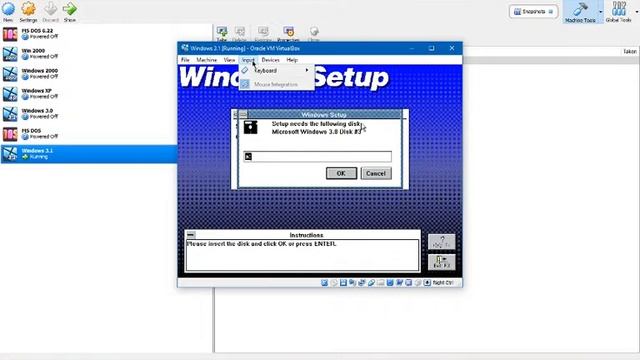Expand the Keyboard submenu entry

click(x=276, y=71)
